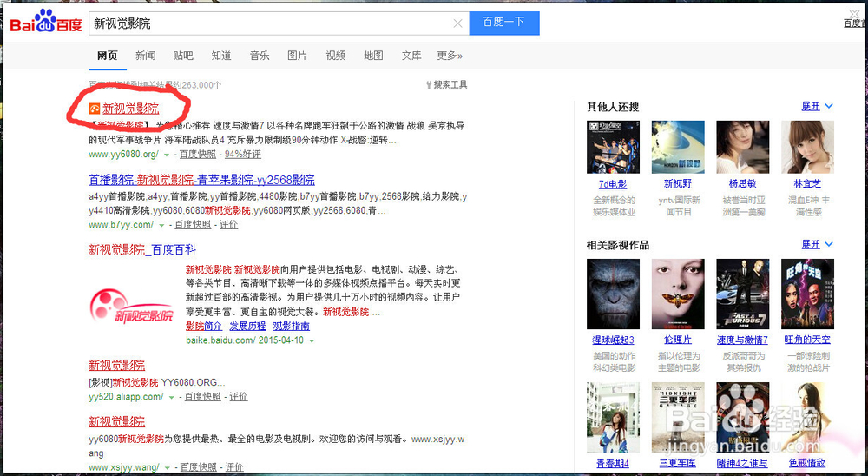868x476 pixels.
Task: Open 百度快照 of b7yy.com result
Action: coord(193,224)
